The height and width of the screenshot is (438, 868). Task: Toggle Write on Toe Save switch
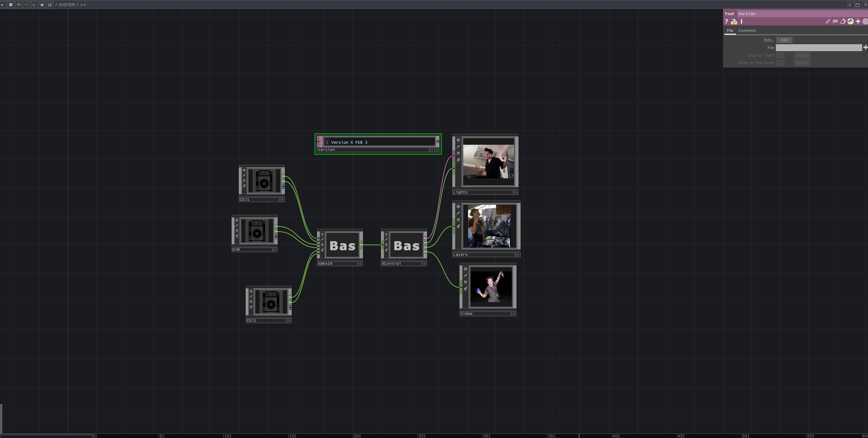pyautogui.click(x=780, y=63)
